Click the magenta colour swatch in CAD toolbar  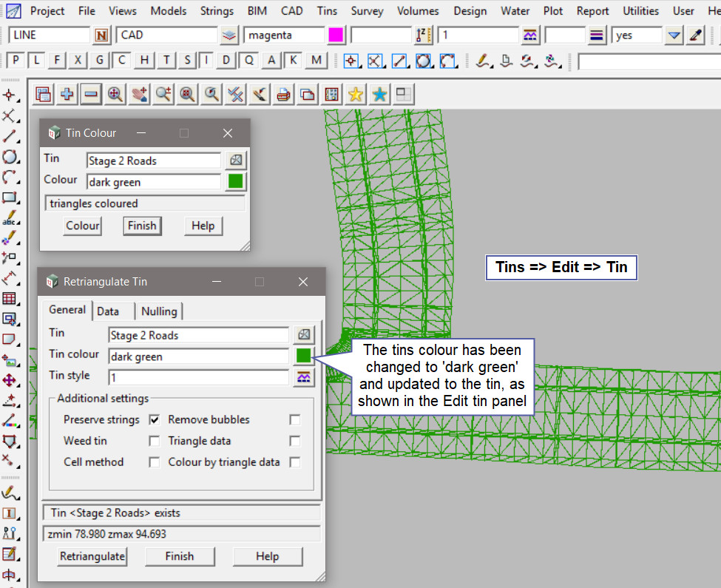click(336, 35)
